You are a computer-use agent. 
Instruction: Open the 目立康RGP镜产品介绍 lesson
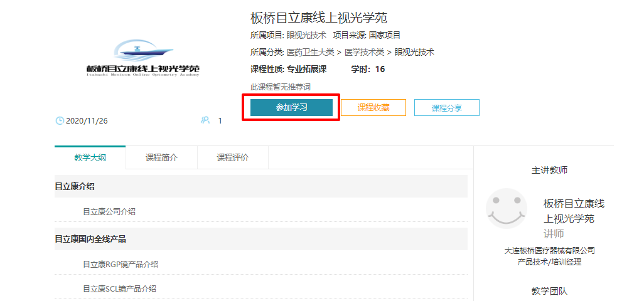click(121, 265)
